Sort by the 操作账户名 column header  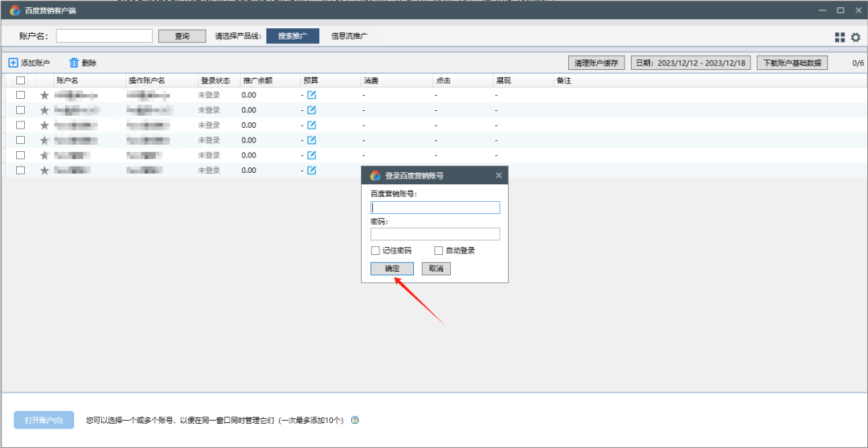(x=162, y=80)
